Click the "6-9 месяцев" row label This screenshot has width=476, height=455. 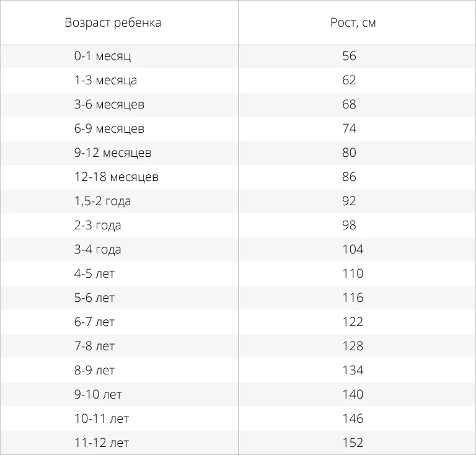click(x=109, y=129)
